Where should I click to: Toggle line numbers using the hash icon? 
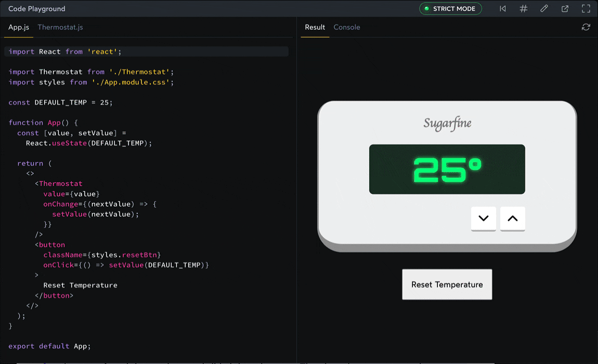pos(523,8)
